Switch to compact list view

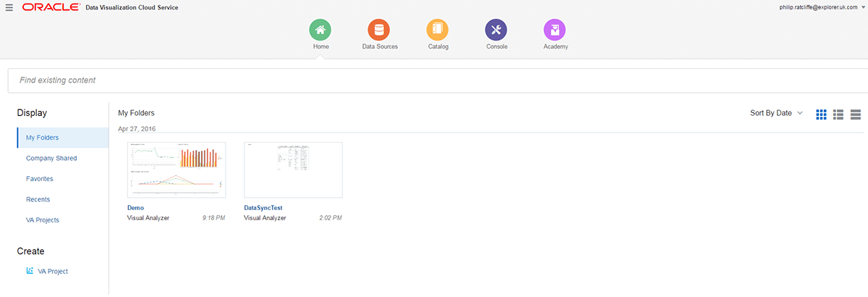coord(856,114)
